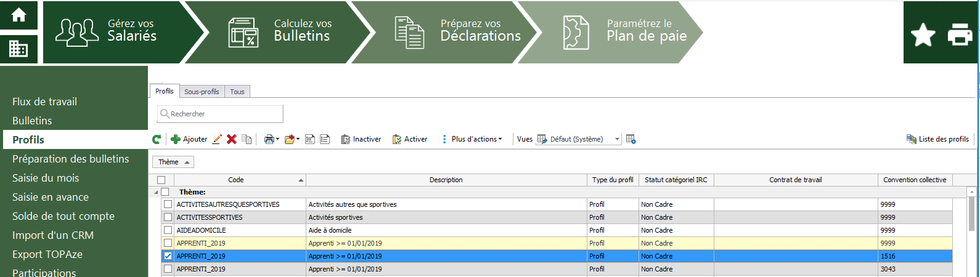Click the Thème grouping button

click(173, 162)
